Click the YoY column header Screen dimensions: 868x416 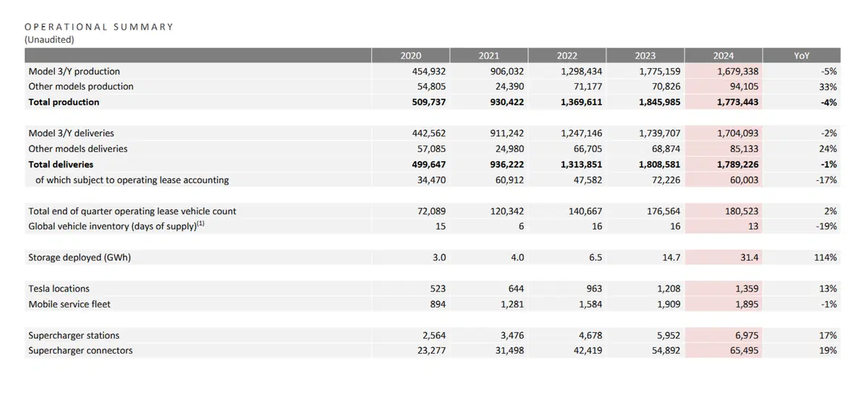pyautogui.click(x=801, y=56)
